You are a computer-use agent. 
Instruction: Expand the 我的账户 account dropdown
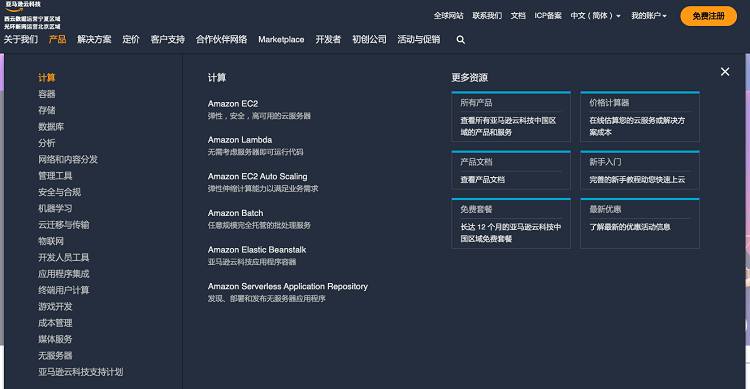[649, 16]
